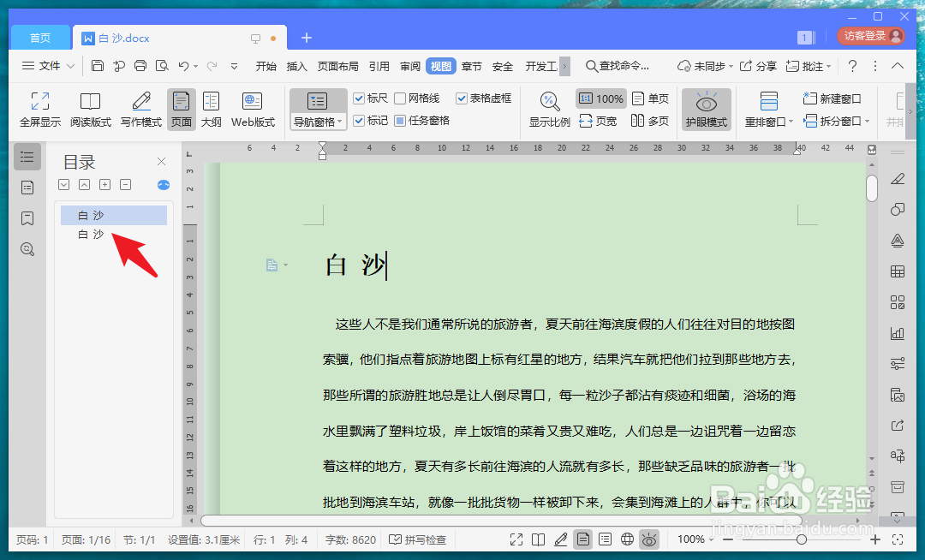
Task: Expand the File menu (文件)
Action: (48, 66)
